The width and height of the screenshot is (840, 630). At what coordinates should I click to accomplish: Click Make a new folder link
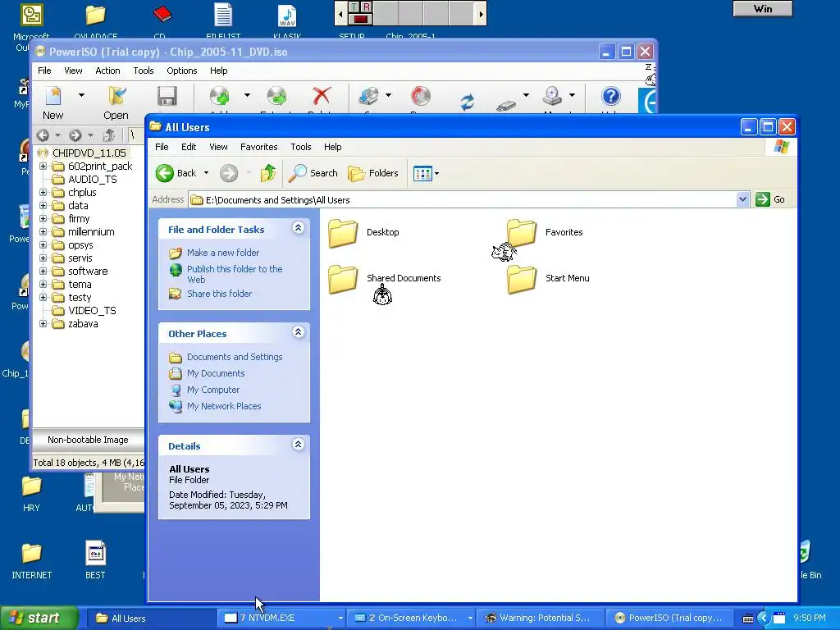(x=223, y=253)
